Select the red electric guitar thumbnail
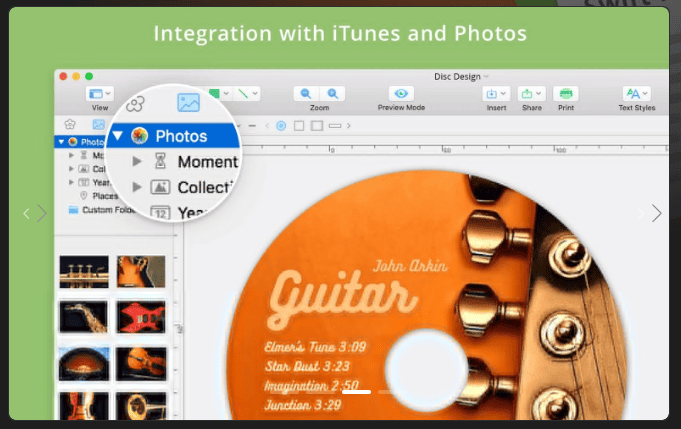Viewport: 681px width, 429px height. coord(141,317)
